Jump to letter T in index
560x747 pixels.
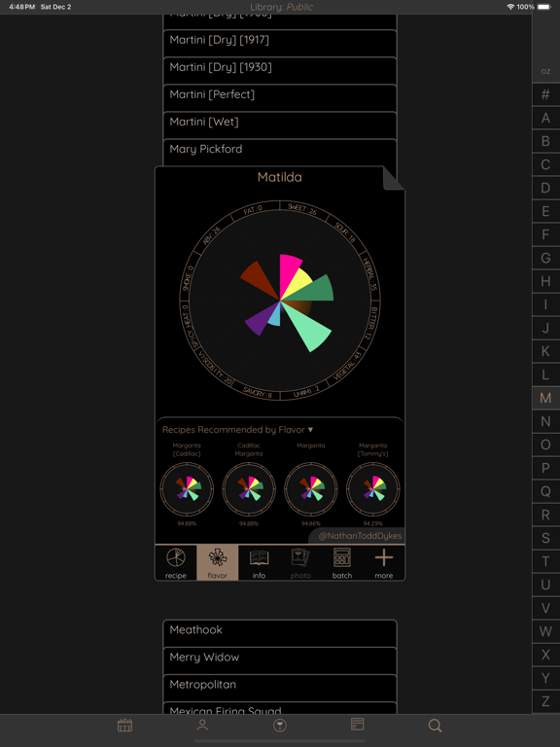[545, 561]
